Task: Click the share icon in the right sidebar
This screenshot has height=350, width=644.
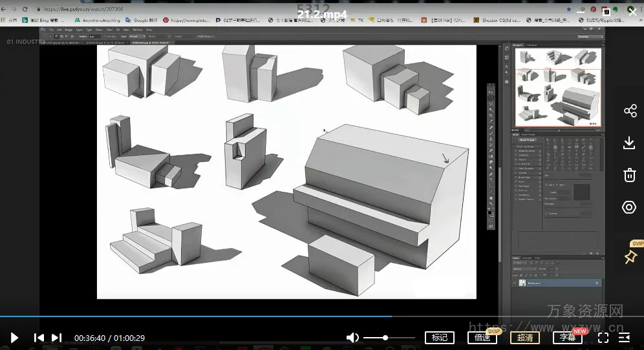Action: click(x=630, y=111)
